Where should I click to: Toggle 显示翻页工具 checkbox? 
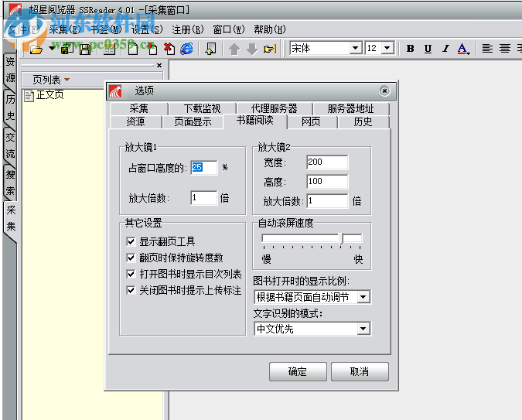(x=131, y=241)
